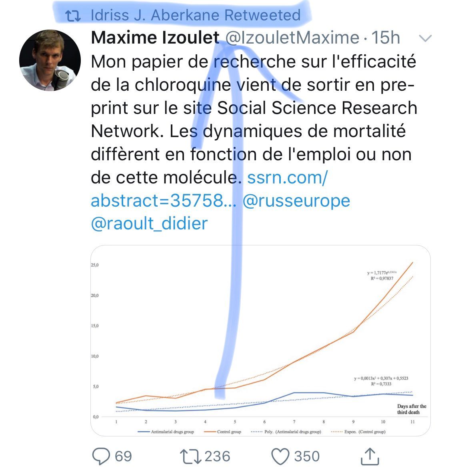Viewport: 450px width, 476px height.
Task: Retweet using the retweet arrows icon
Action: [x=190, y=456]
